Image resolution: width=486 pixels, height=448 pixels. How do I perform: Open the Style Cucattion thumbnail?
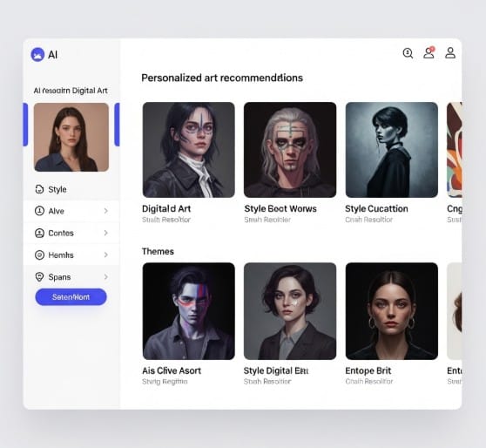392,150
